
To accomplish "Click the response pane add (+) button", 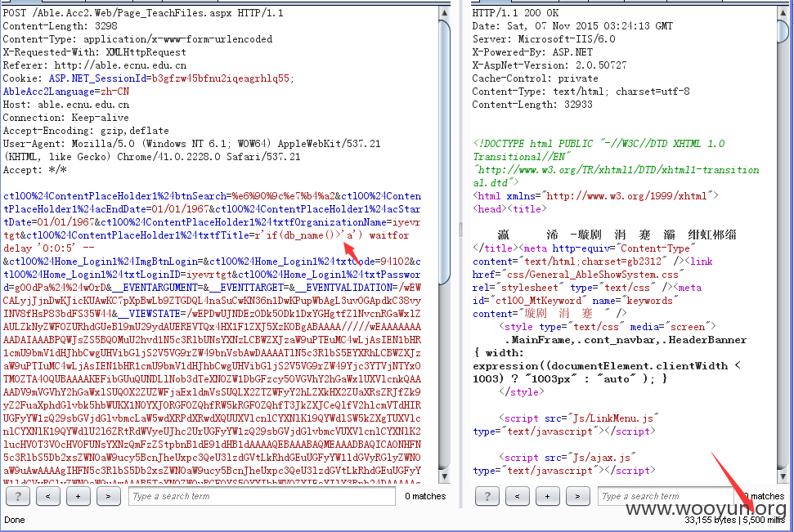I will tap(547, 496).
